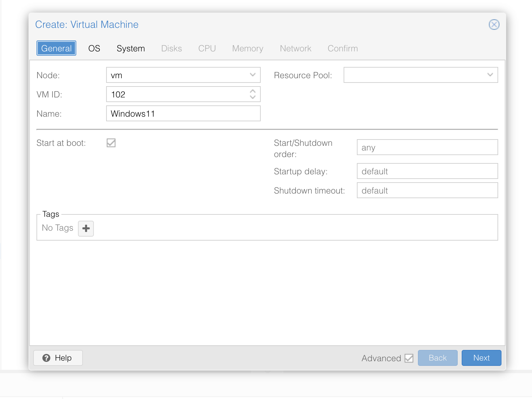Switch to the System tab

131,48
